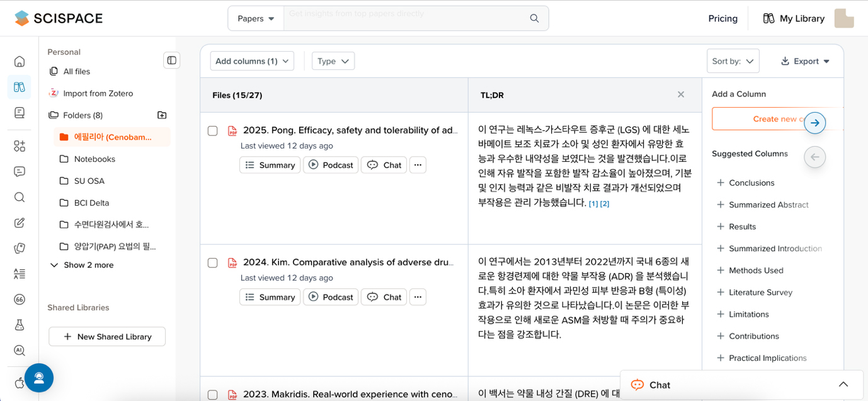Open the citation generator quote icon
Viewport: 868px width, 401px height.
click(x=20, y=299)
